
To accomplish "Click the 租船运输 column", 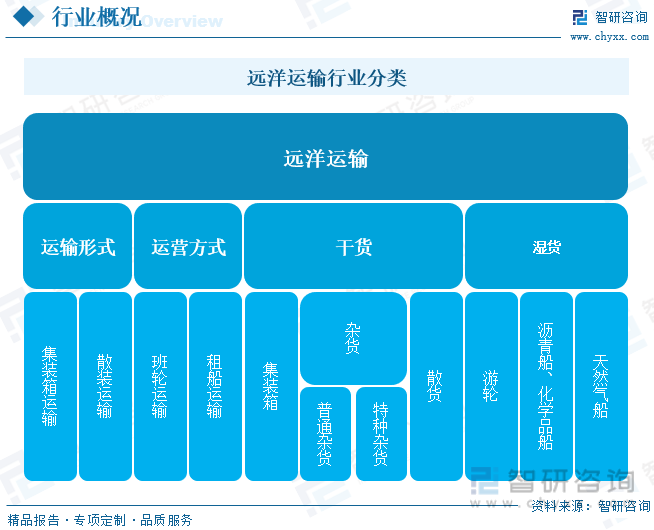I will [216, 386].
